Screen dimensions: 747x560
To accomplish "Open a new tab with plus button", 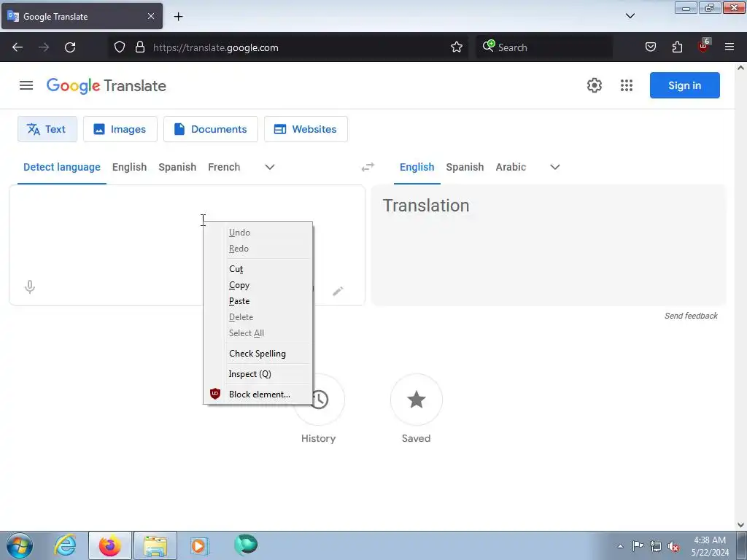I will (178, 17).
